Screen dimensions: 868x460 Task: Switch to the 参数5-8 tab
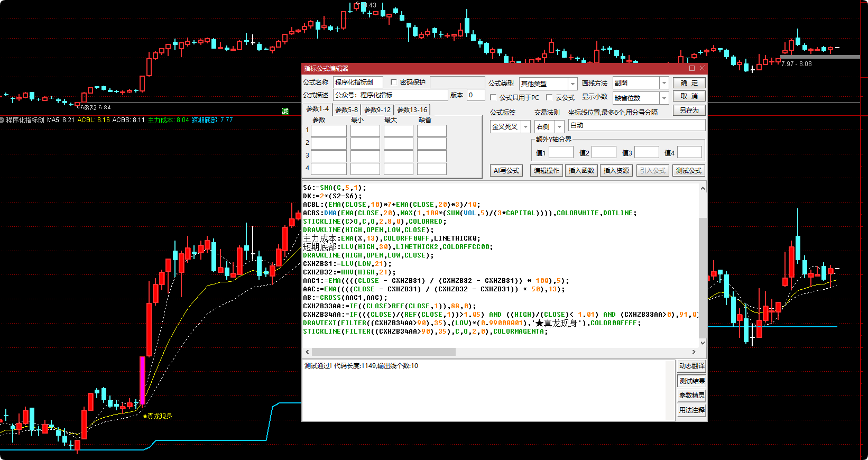[347, 110]
